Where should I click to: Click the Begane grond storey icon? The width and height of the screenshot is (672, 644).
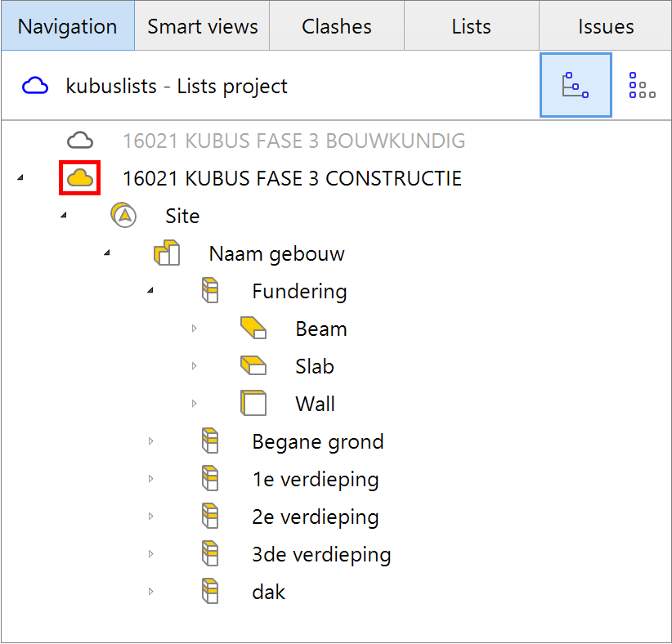(210, 441)
